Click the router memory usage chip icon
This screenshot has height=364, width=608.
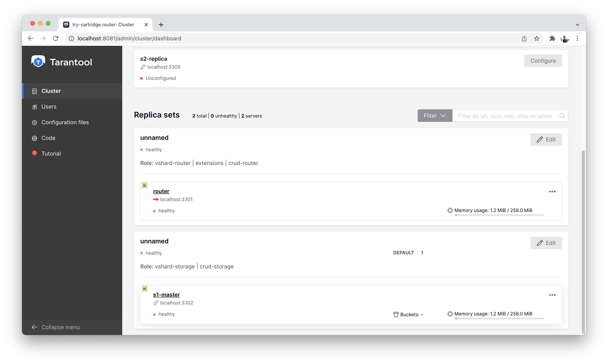tap(450, 210)
